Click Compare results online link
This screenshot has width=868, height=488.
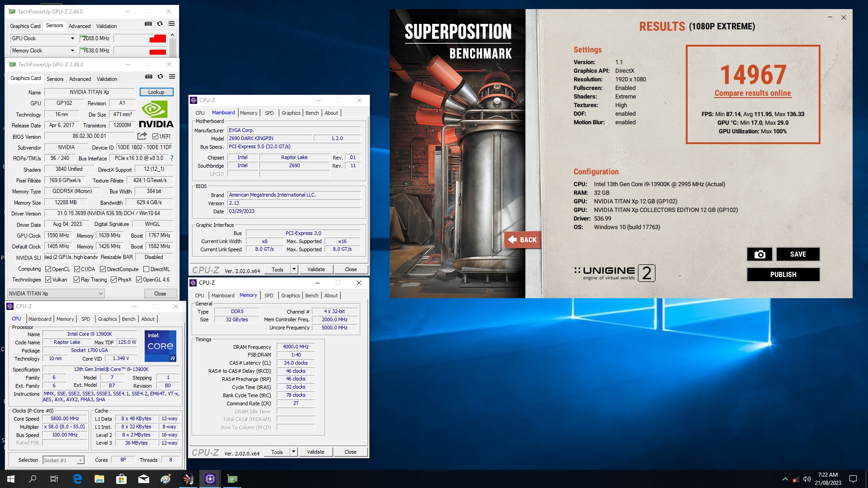click(753, 93)
